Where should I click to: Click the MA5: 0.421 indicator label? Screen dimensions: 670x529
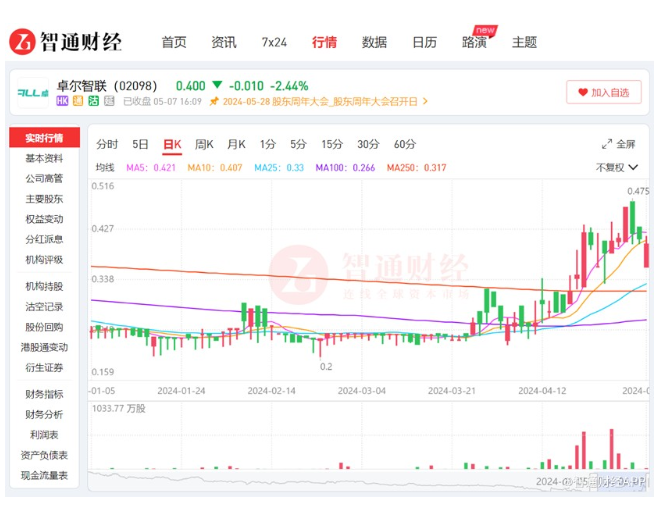point(151,168)
